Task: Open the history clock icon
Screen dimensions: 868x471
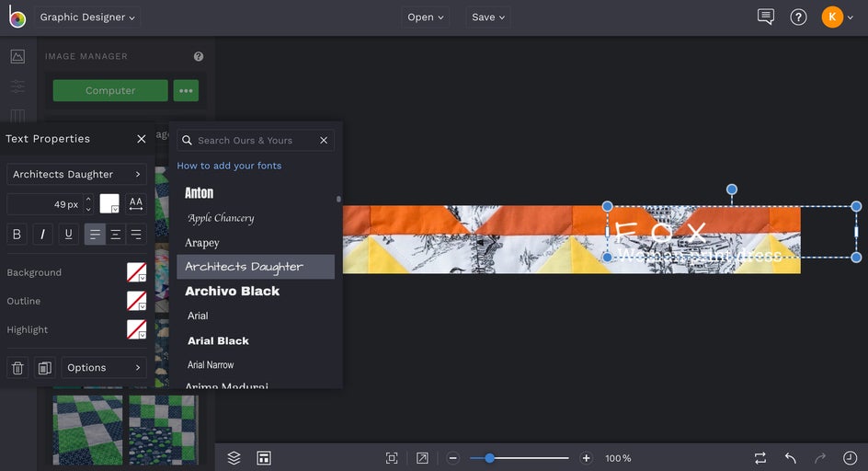Action: 850,458
